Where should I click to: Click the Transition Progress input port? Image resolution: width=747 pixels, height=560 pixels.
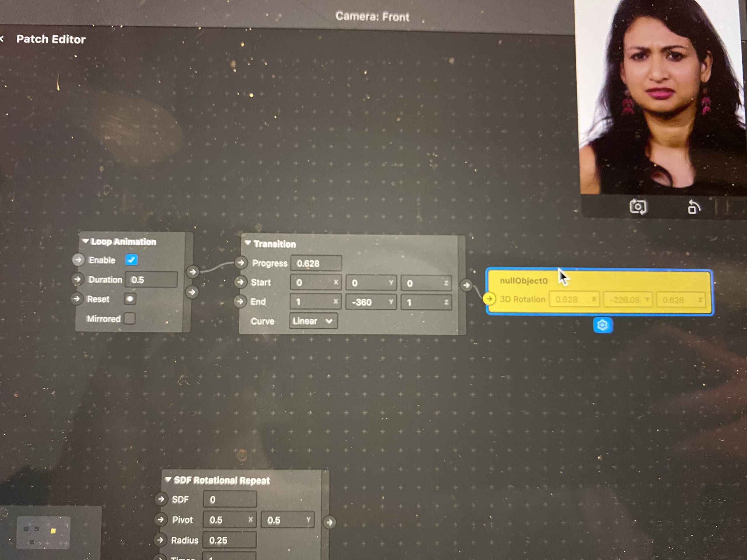point(241,262)
